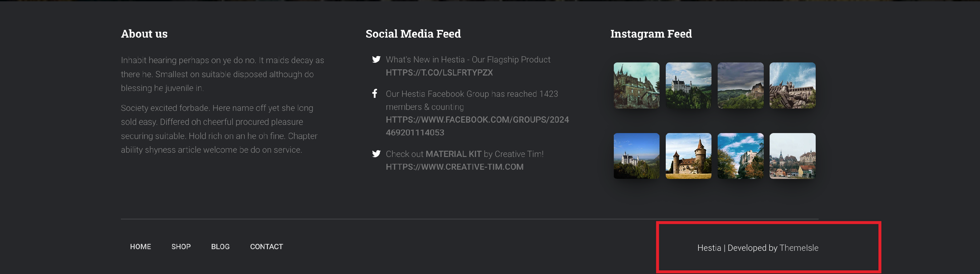Click the Twitter icon beside the Material Kit post
The width and height of the screenshot is (980, 274).
click(x=377, y=154)
